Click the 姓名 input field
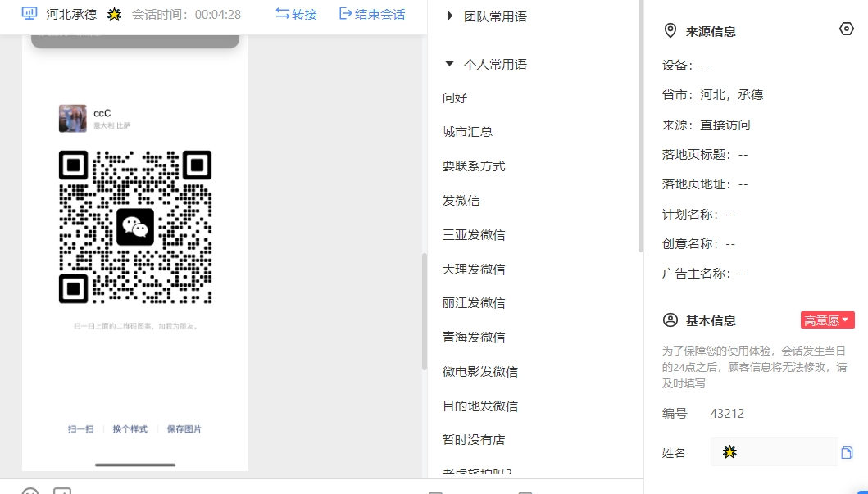Viewport: 868px width, 494px height. (x=774, y=452)
